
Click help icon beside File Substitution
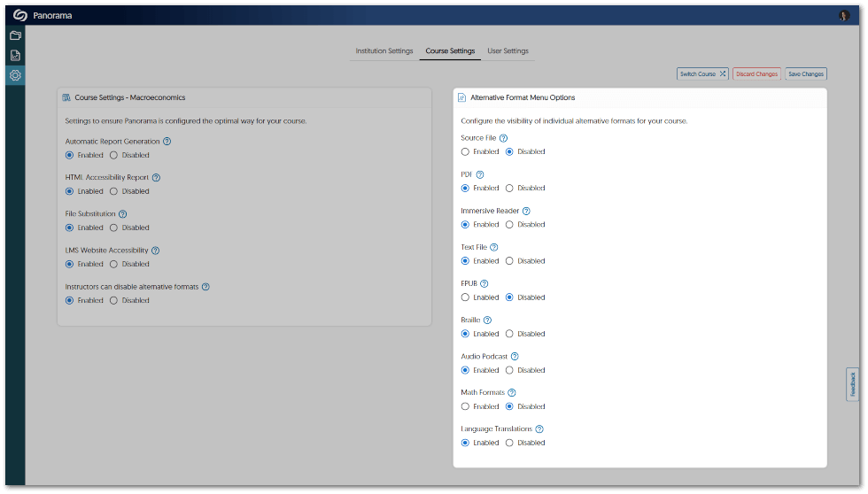tap(122, 214)
